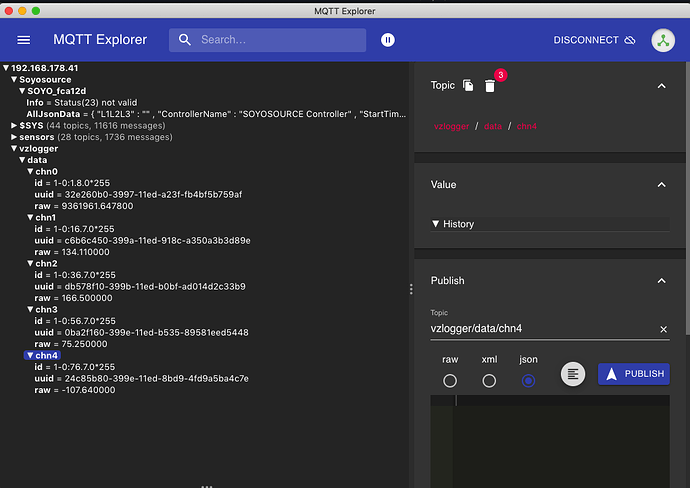Select raw = -107.640000 row
This screenshot has height=488, width=690.
click(75, 390)
